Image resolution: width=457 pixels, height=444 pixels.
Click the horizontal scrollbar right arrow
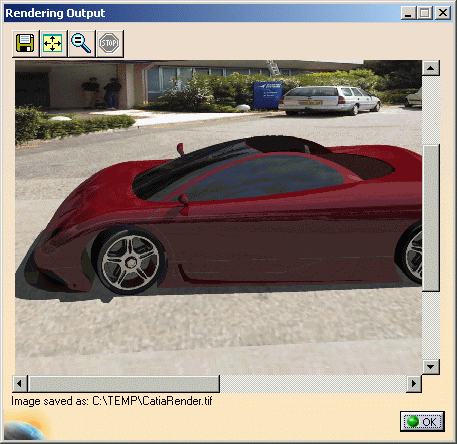[x=414, y=383]
